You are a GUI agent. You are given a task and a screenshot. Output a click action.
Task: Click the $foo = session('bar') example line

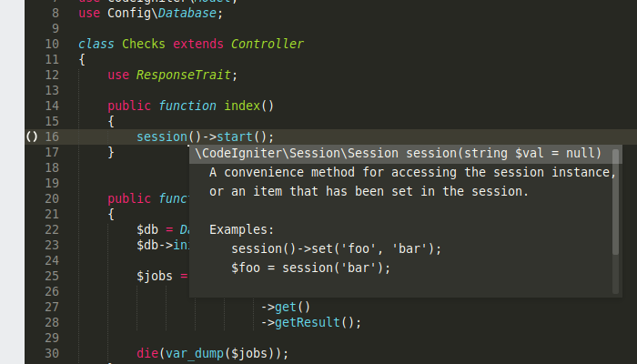[311, 268]
